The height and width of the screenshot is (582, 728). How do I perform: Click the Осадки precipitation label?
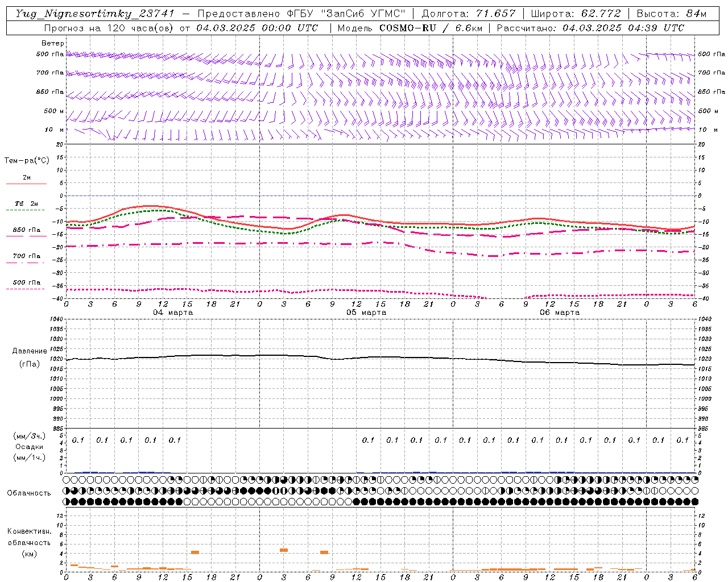click(x=30, y=447)
